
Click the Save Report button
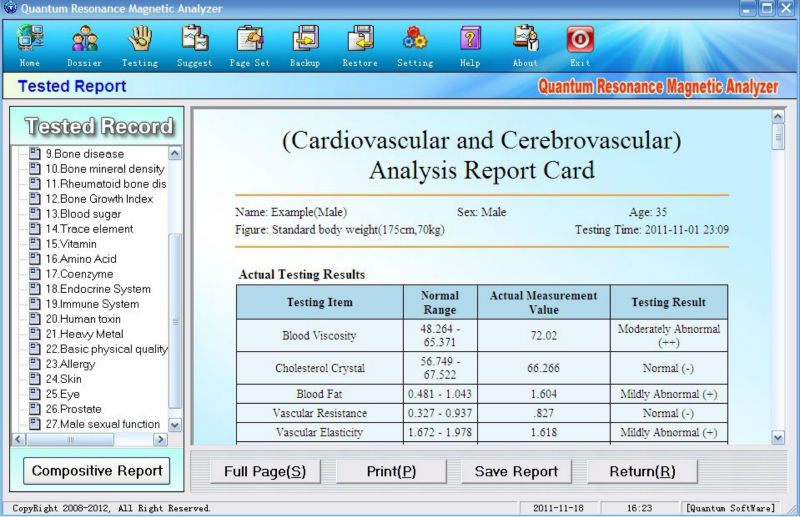pos(516,472)
